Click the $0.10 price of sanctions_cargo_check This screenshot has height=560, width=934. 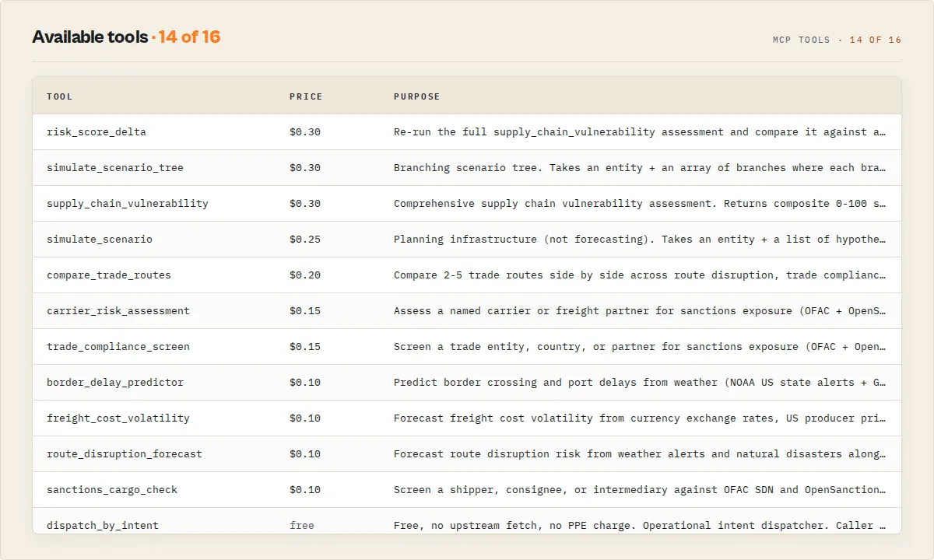pos(305,490)
